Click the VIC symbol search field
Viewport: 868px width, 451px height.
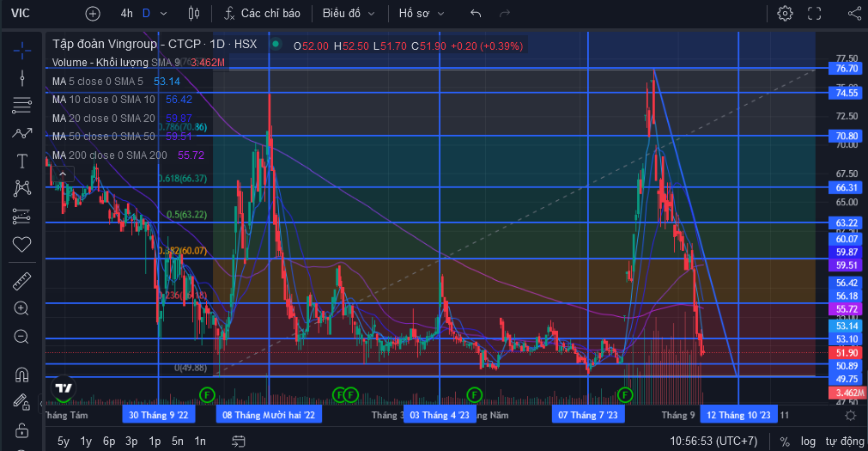[x=21, y=13]
